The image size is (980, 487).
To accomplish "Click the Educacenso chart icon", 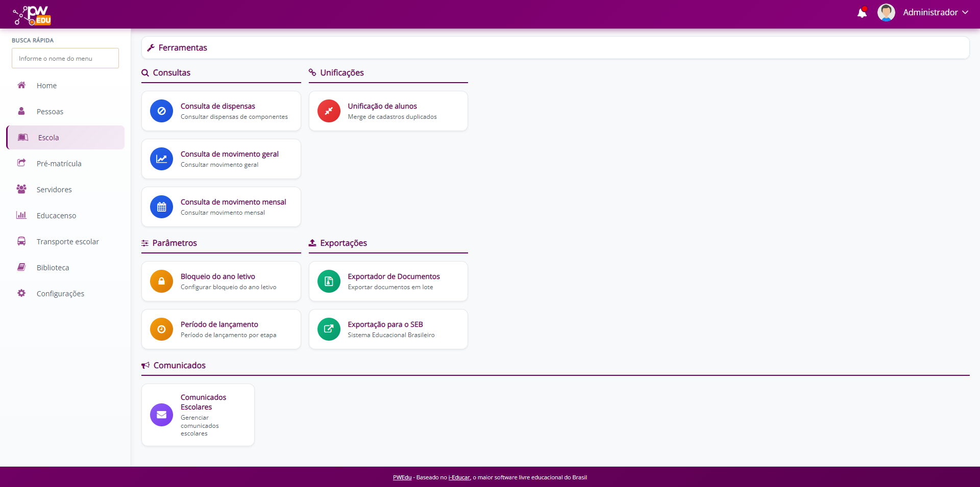I will 21,215.
